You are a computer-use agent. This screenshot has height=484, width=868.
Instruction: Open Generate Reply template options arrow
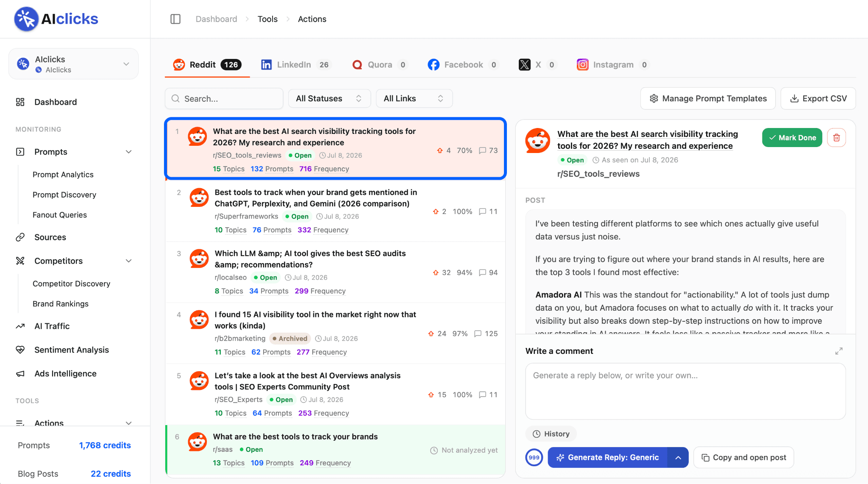click(x=678, y=457)
